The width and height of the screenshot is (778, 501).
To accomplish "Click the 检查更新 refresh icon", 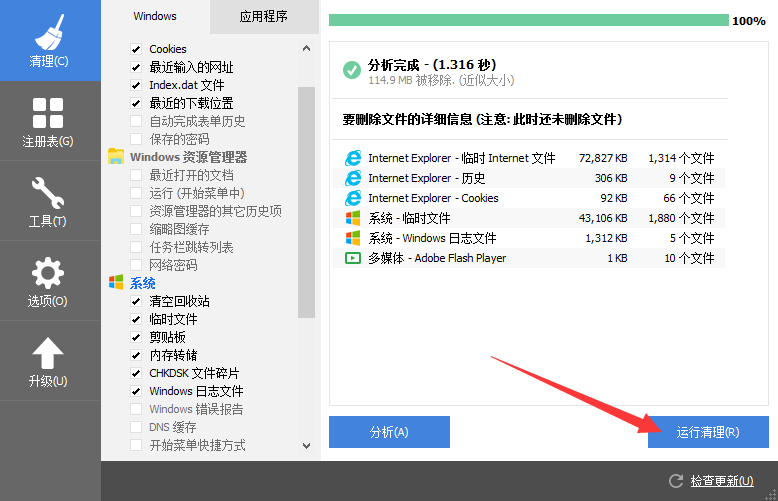I will click(x=676, y=481).
